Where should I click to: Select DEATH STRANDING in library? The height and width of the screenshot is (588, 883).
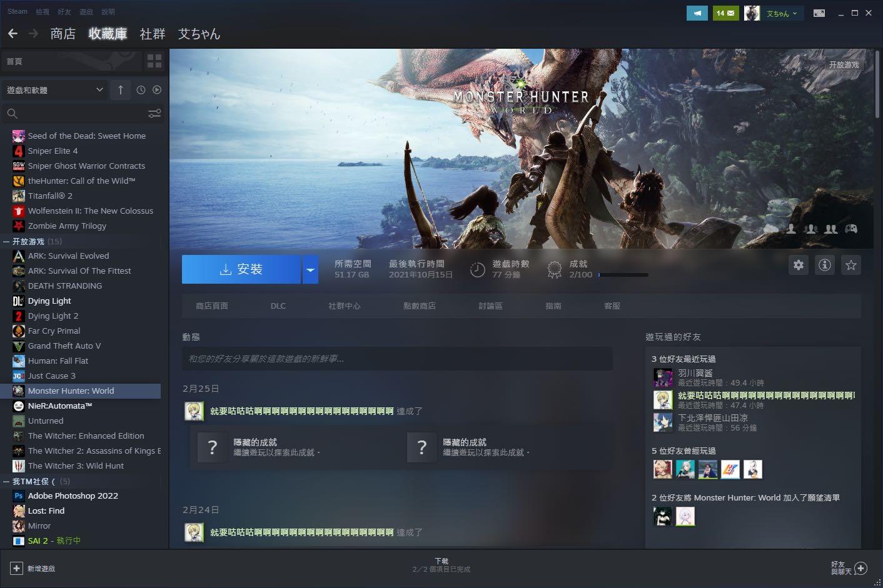point(64,286)
